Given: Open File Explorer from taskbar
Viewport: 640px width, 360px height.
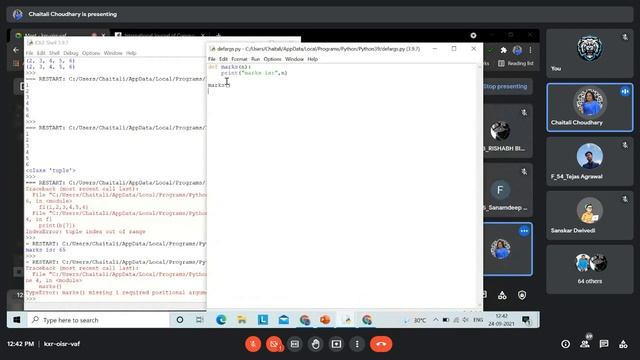Looking at the screenshot, I should (242, 320).
